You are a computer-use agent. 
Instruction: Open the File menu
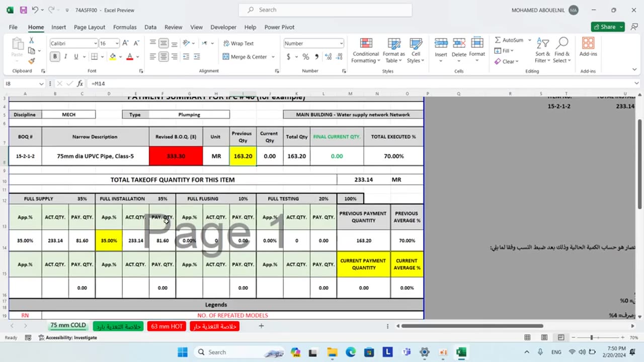(13, 27)
